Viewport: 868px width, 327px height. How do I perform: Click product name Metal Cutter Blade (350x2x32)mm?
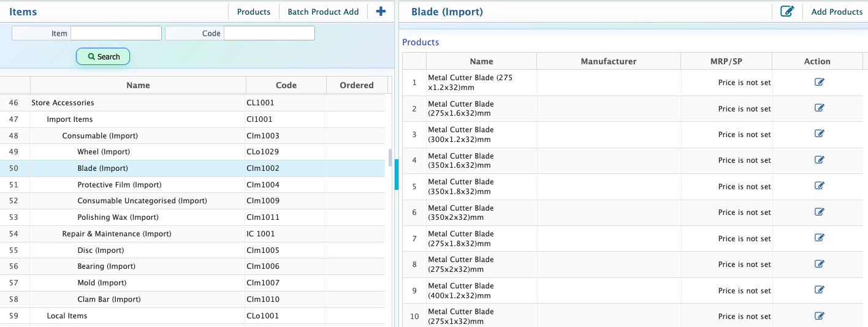461,212
